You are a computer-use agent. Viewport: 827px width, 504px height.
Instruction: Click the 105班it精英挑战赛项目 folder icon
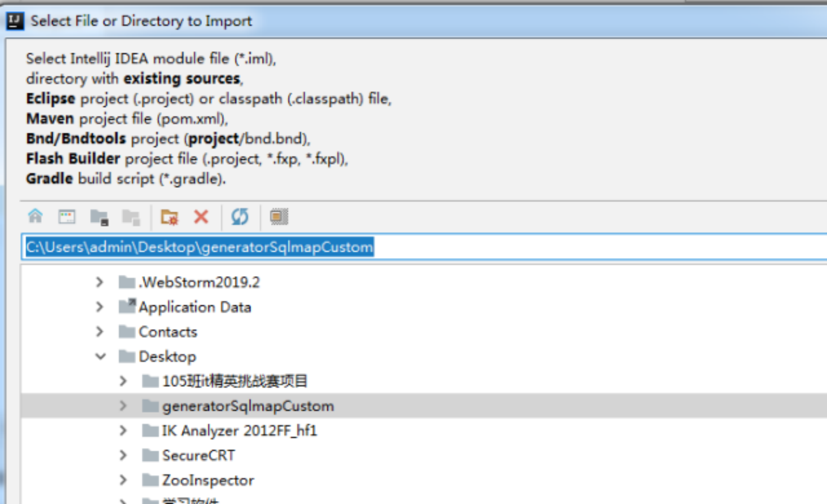(x=150, y=381)
